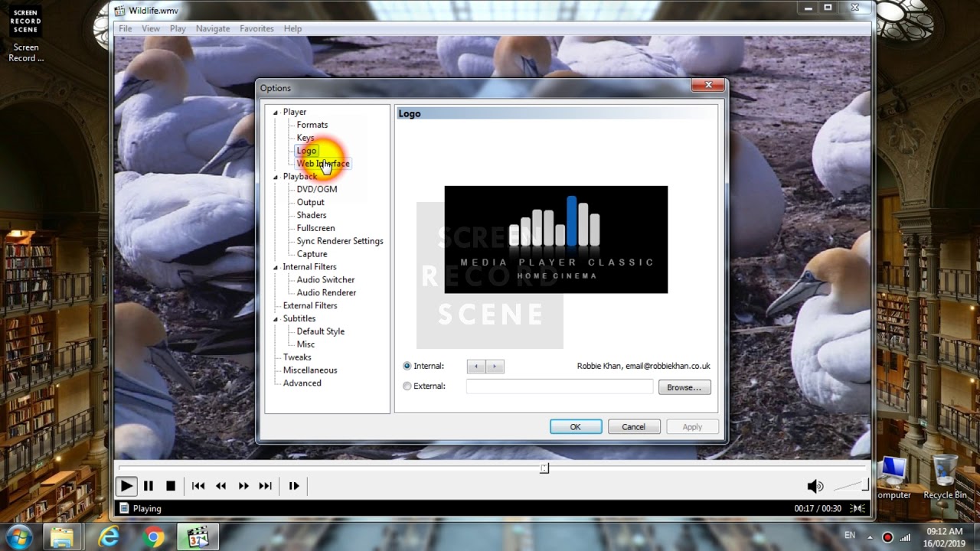This screenshot has width=980, height=551.
Task: Open File Explorer from taskbar
Action: coord(62,537)
